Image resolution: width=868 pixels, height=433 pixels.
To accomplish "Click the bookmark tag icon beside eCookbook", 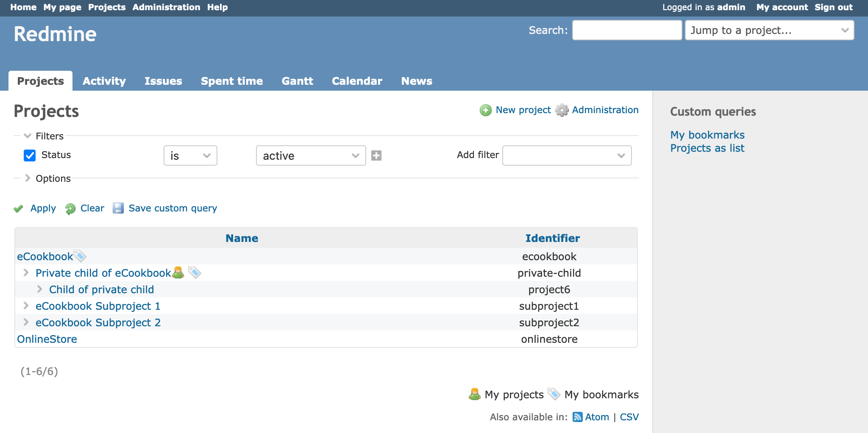I will [x=80, y=256].
